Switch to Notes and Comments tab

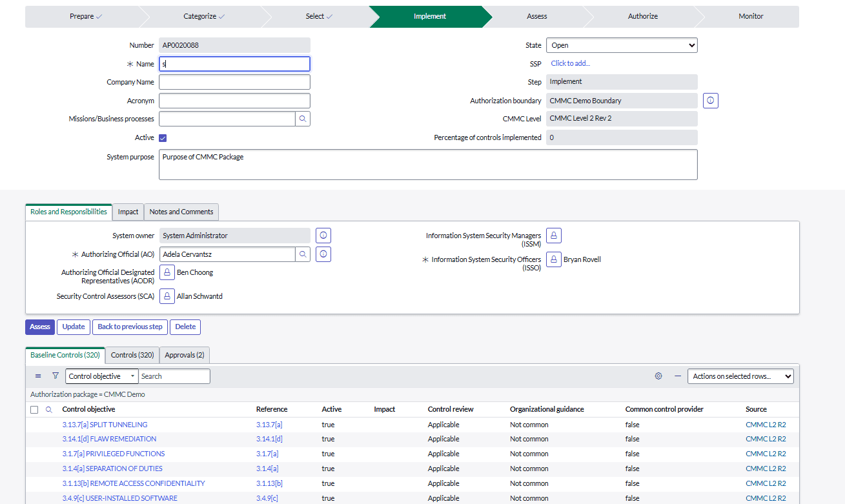click(181, 212)
